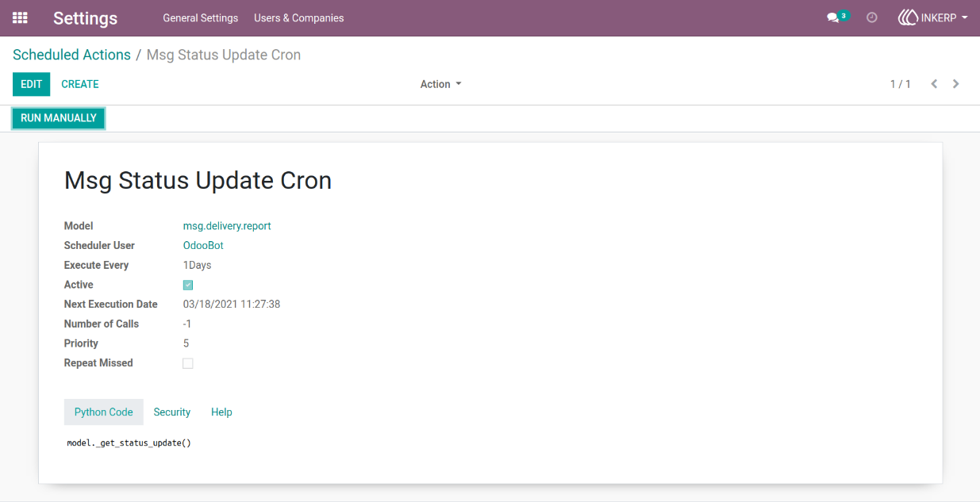The width and height of the screenshot is (980, 502).
Task: Switch to the Help tab
Action: (221, 412)
